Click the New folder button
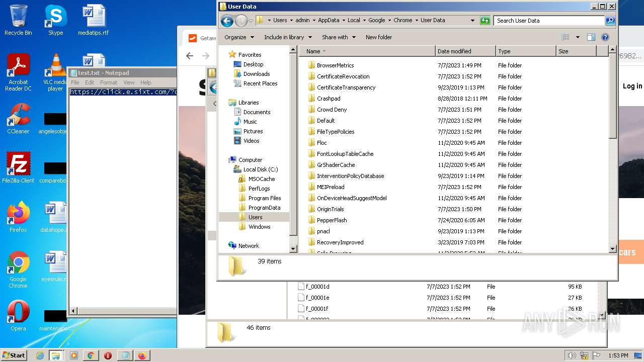Screen dimensions: 644x362 click(379, 37)
